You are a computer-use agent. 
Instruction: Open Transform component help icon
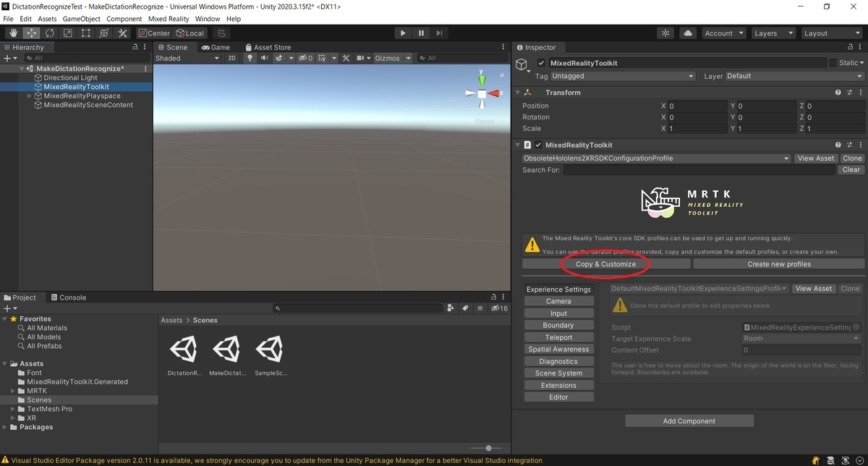pos(838,93)
